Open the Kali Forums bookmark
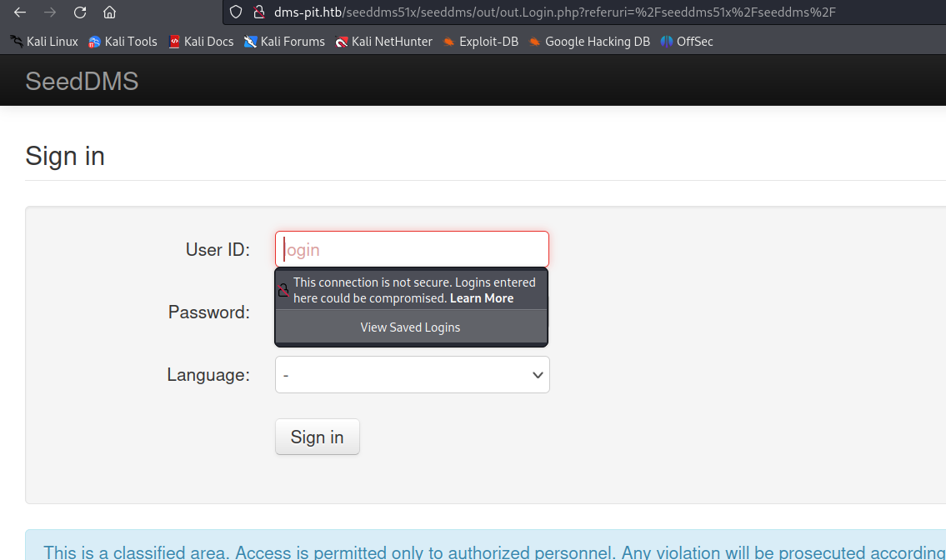Screen dimensions: 946x560 tap(284, 42)
